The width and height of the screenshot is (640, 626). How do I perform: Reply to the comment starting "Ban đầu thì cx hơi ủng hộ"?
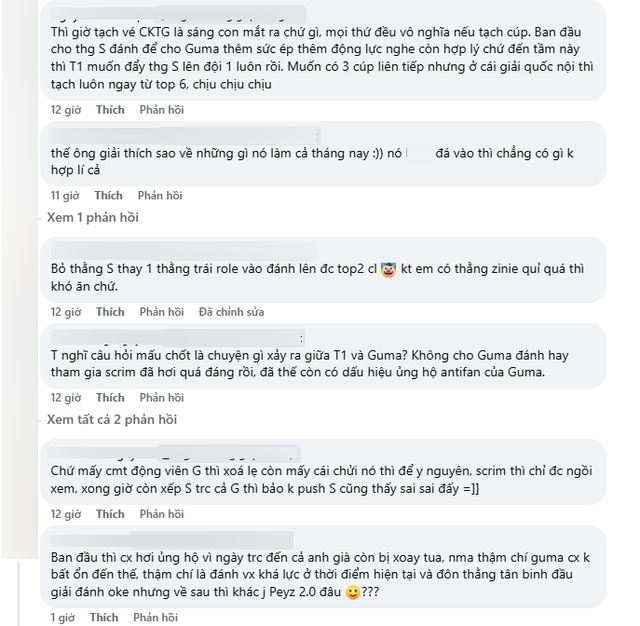155,617
